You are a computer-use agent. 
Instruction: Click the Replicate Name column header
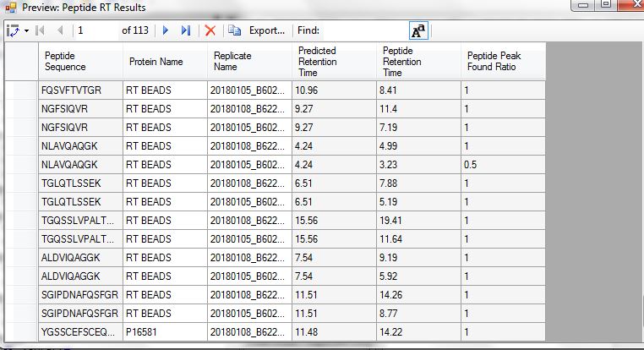(248, 62)
